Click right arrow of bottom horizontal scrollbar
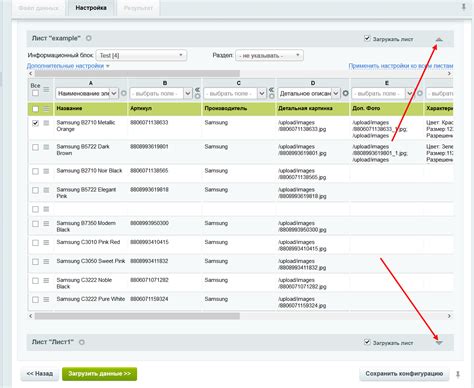The image size is (474, 388). click(449, 316)
